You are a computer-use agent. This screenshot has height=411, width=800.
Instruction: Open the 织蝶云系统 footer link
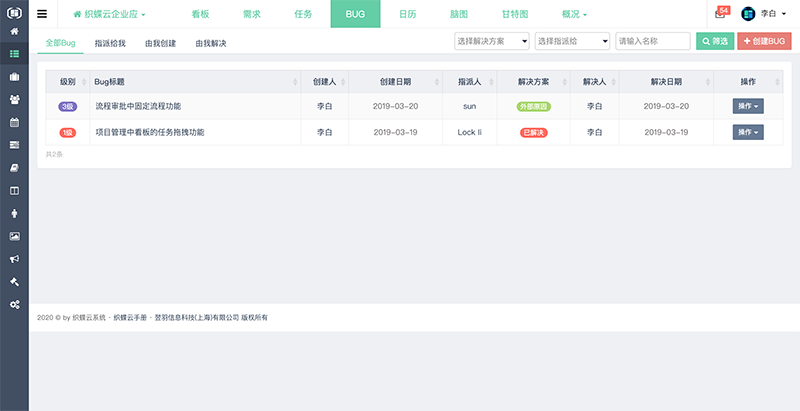click(x=89, y=318)
